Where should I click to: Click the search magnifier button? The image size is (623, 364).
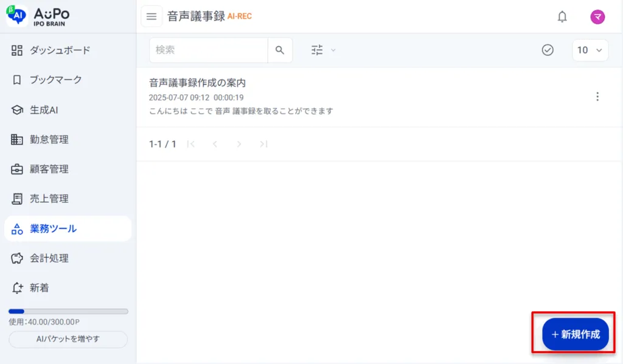[x=280, y=50]
